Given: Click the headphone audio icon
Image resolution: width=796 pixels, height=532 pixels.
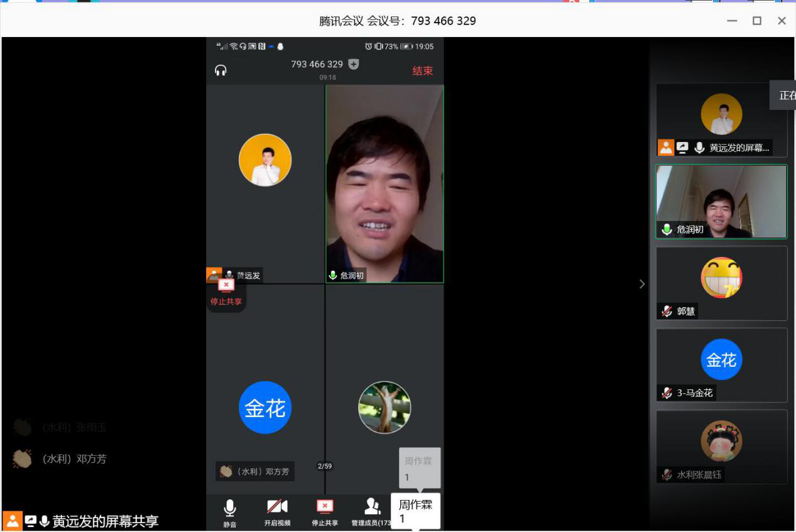Looking at the screenshot, I should [221, 70].
